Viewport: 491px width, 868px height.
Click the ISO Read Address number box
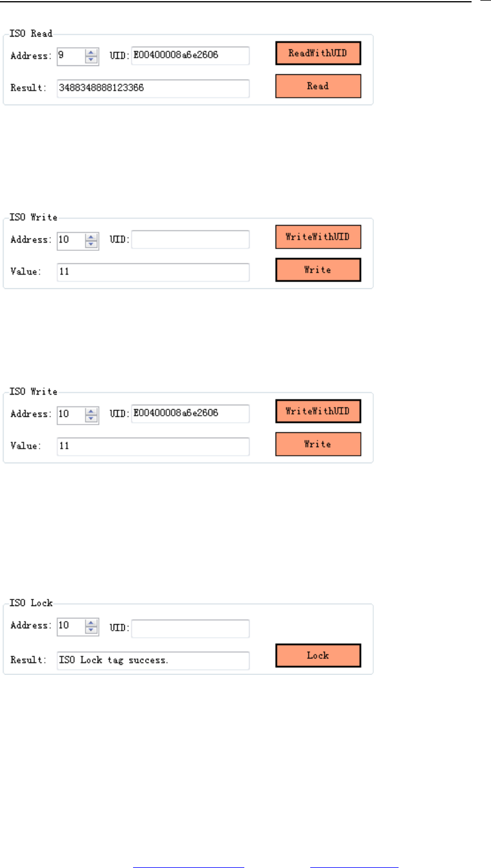pos(70,56)
